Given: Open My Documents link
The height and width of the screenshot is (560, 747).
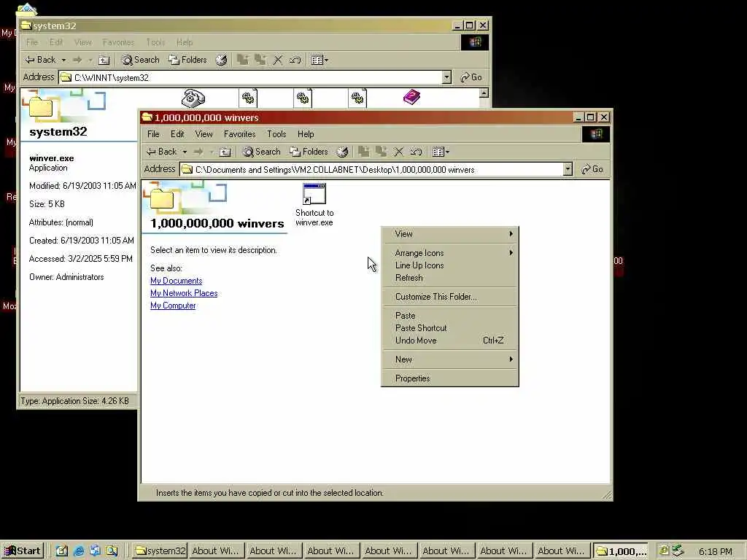Looking at the screenshot, I should (177, 281).
